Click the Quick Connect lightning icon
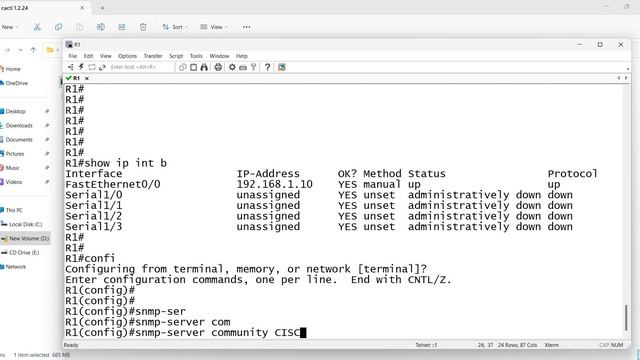Screen dimensions: 640x360 click(x=81, y=67)
